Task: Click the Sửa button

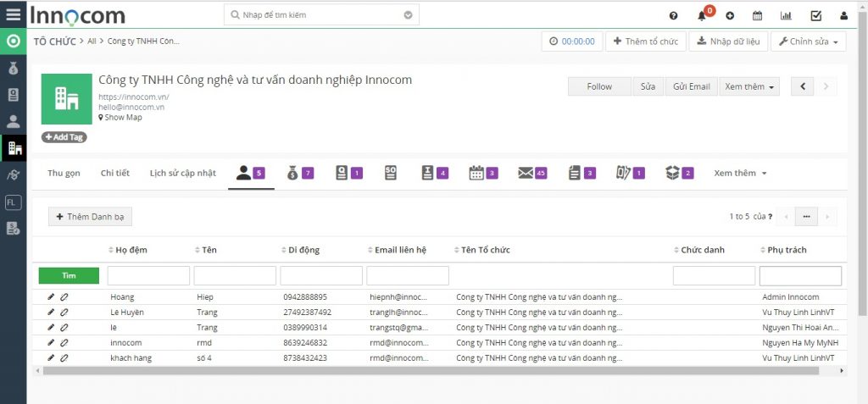Action: [648, 86]
